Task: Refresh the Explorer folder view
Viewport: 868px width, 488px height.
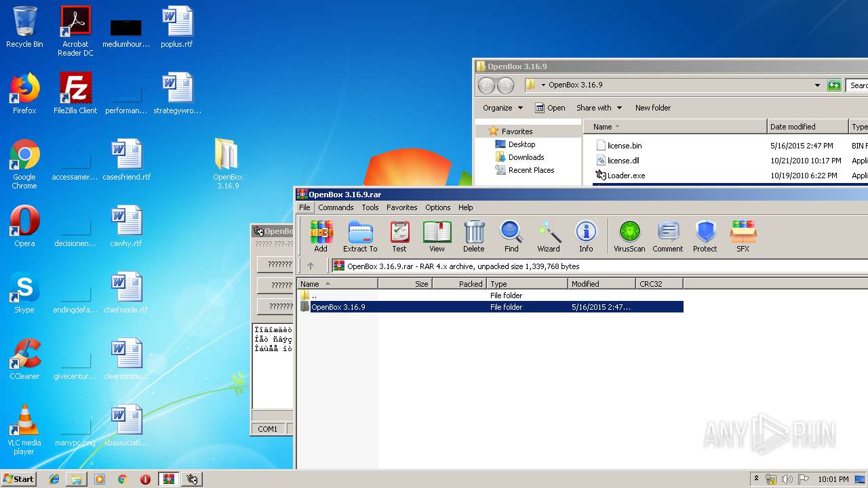Action: [x=834, y=85]
